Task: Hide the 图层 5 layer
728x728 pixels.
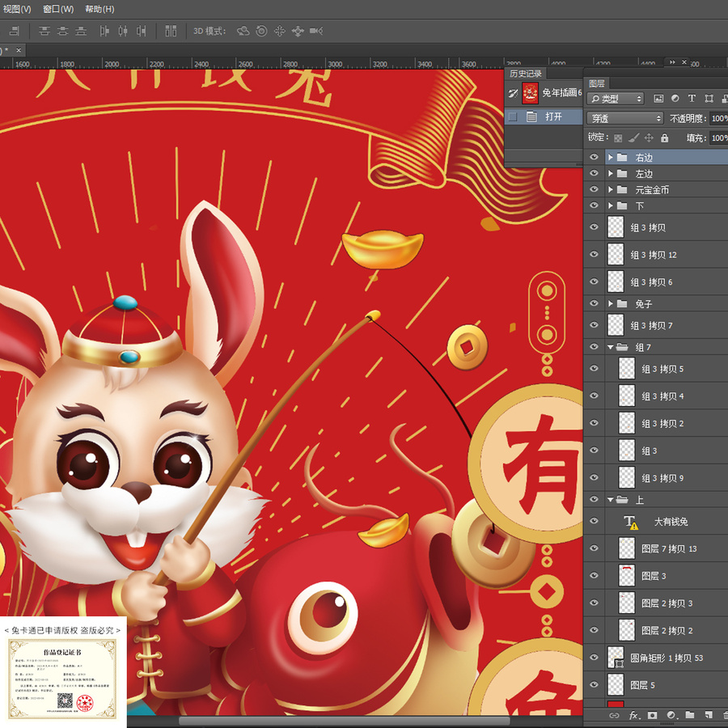Action: point(594,684)
